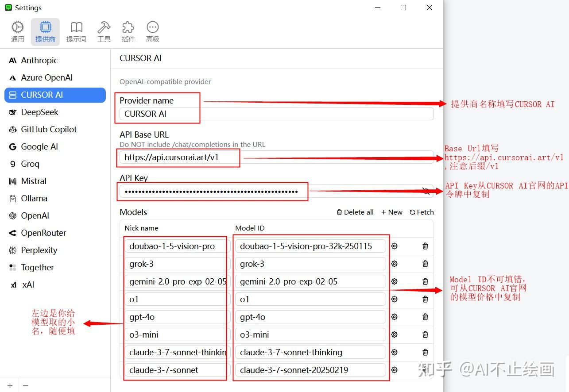Select the Mistral provider
Screen dimensions: 569x392
click(55, 181)
